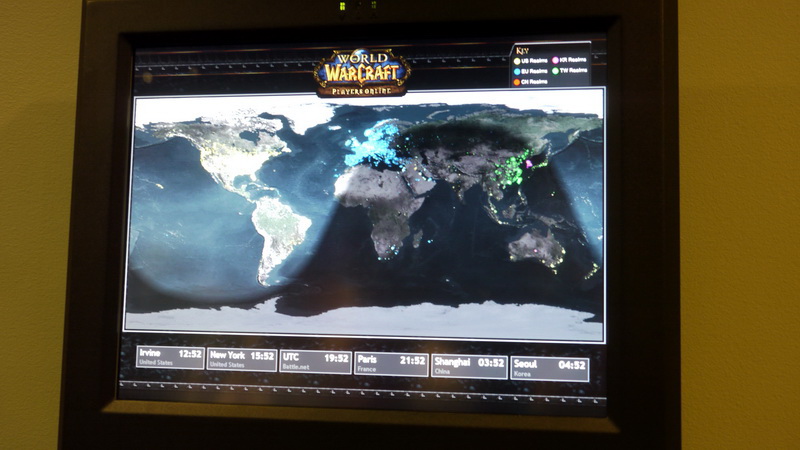The width and height of the screenshot is (800, 450).
Task: Click the Key legend title
Action: click(x=521, y=48)
